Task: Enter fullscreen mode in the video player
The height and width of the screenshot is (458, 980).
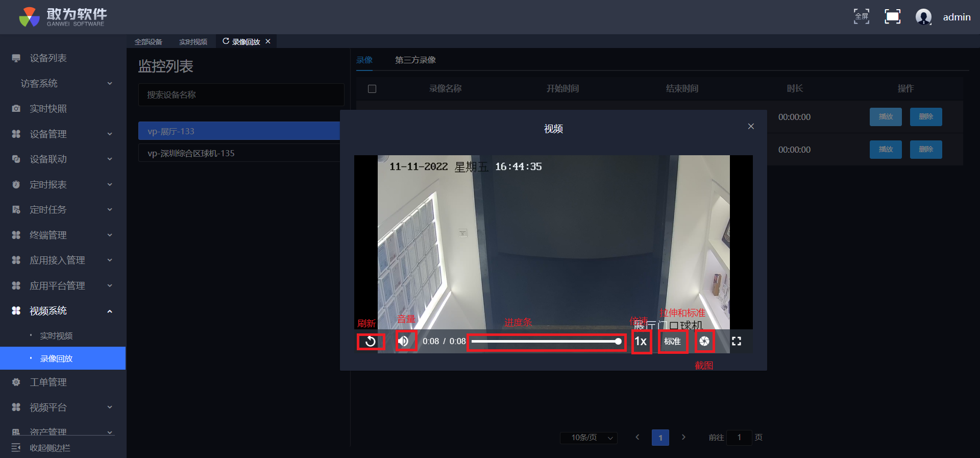Action: (x=736, y=341)
